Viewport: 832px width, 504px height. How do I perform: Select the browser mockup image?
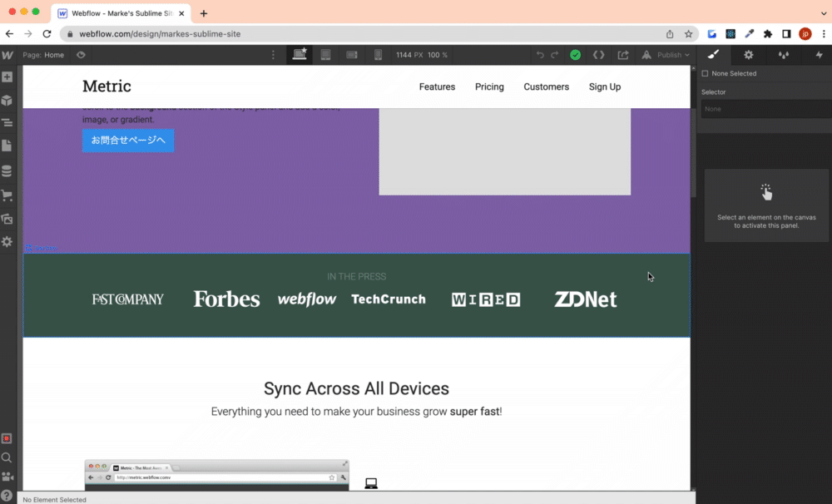(x=216, y=476)
